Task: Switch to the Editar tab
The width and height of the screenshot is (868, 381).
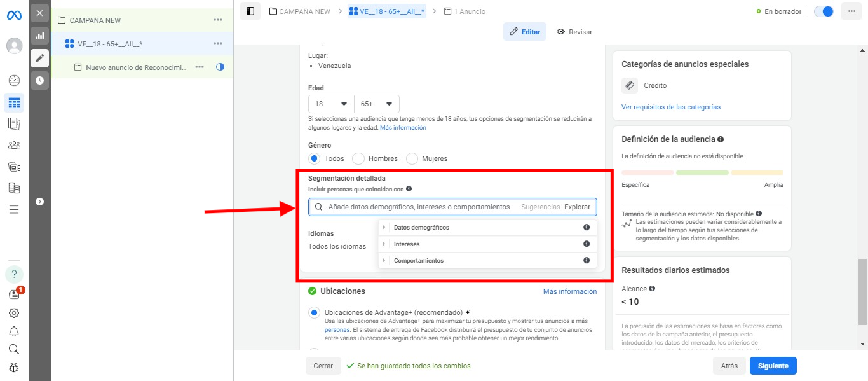Action: tap(525, 32)
